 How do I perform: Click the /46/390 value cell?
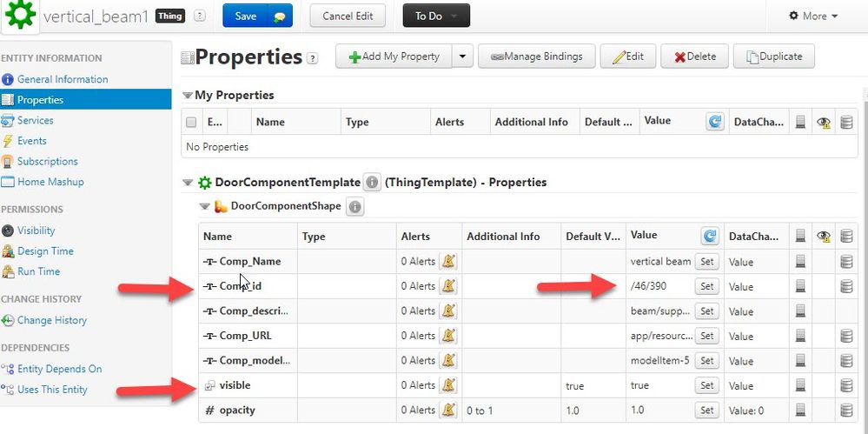649,286
